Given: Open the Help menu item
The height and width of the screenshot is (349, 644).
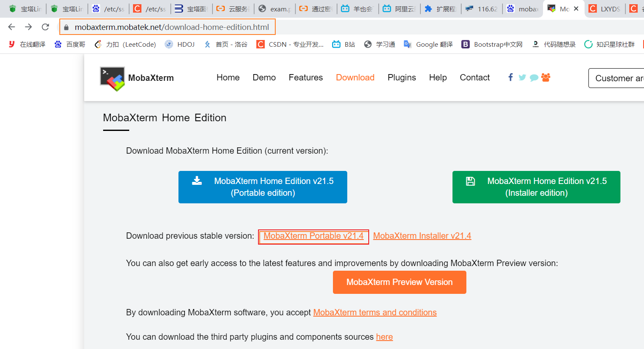Looking at the screenshot, I should [438, 77].
